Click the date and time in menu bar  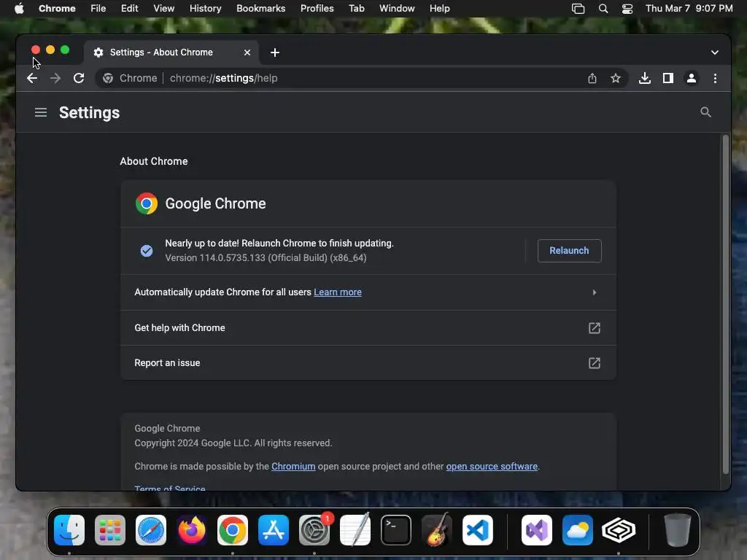pyautogui.click(x=689, y=9)
